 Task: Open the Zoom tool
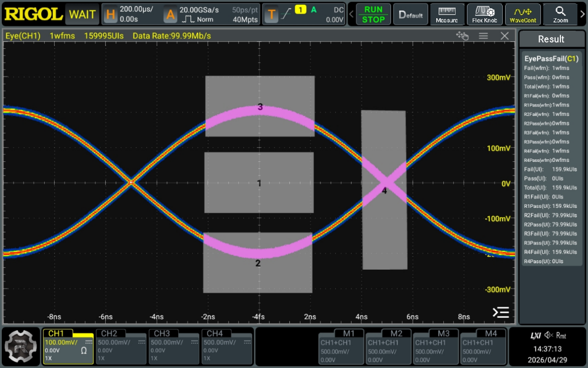(x=560, y=15)
